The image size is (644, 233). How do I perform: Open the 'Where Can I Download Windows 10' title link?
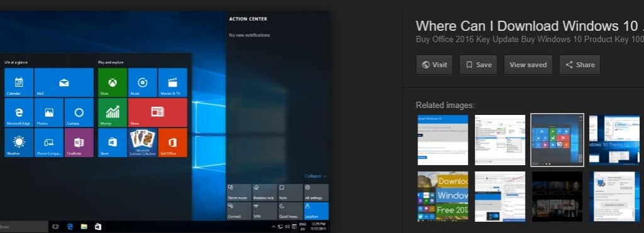point(530,26)
